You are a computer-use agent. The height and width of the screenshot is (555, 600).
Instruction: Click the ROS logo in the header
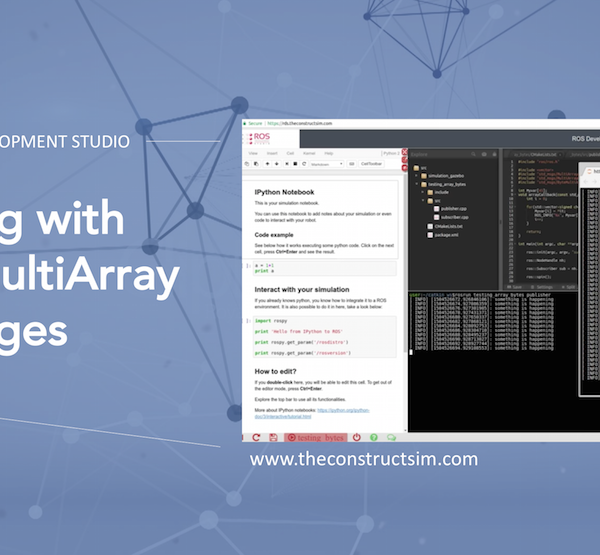click(260, 138)
